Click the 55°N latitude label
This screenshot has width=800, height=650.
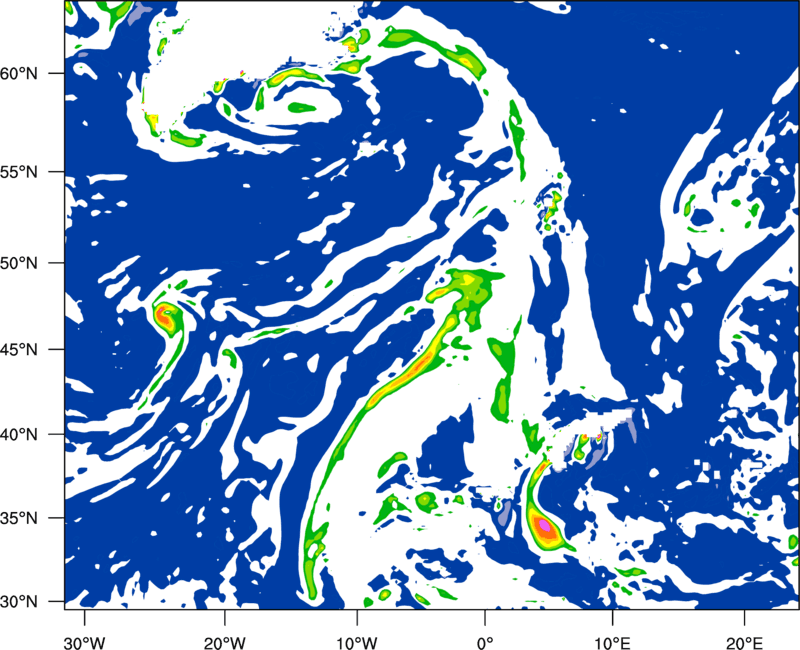pos(19,172)
